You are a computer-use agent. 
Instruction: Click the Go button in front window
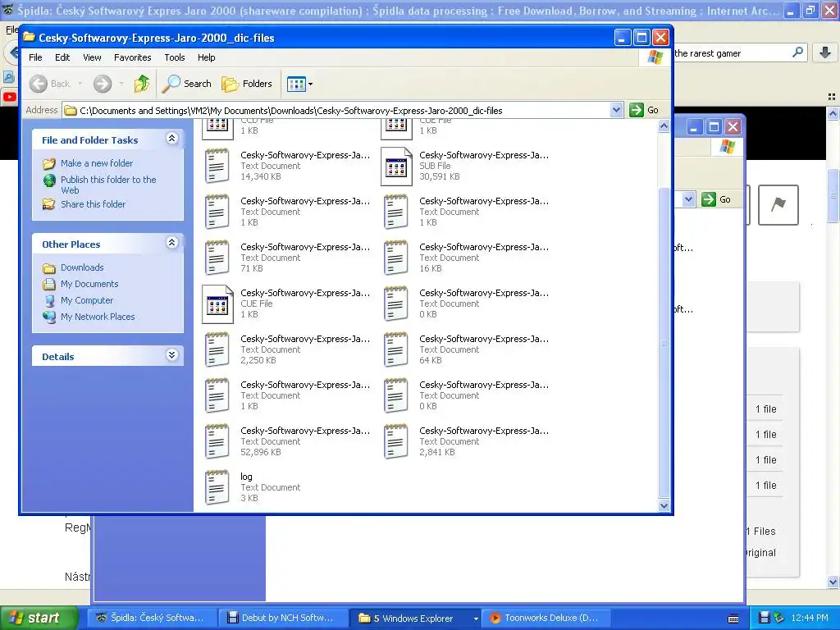644,110
